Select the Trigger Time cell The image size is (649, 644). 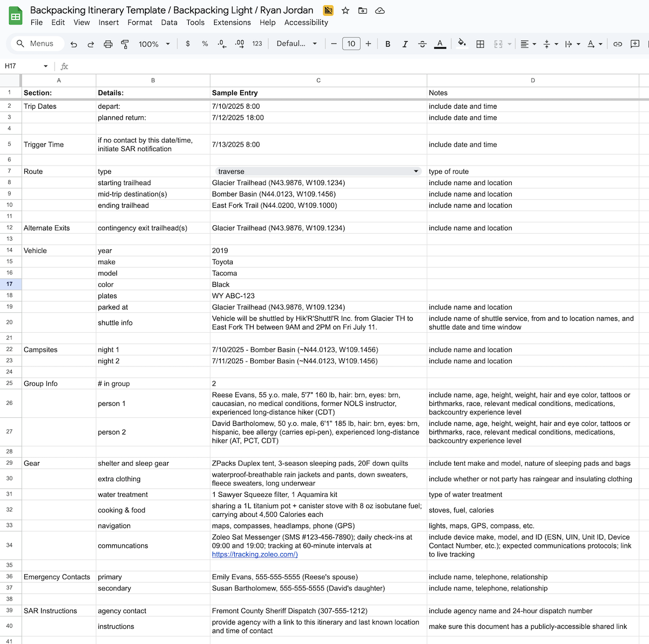pos(59,144)
